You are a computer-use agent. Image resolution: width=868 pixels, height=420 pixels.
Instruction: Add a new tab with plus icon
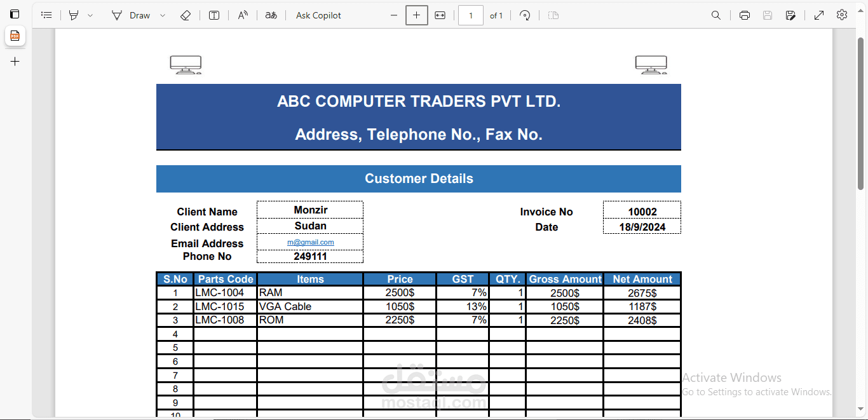point(15,62)
